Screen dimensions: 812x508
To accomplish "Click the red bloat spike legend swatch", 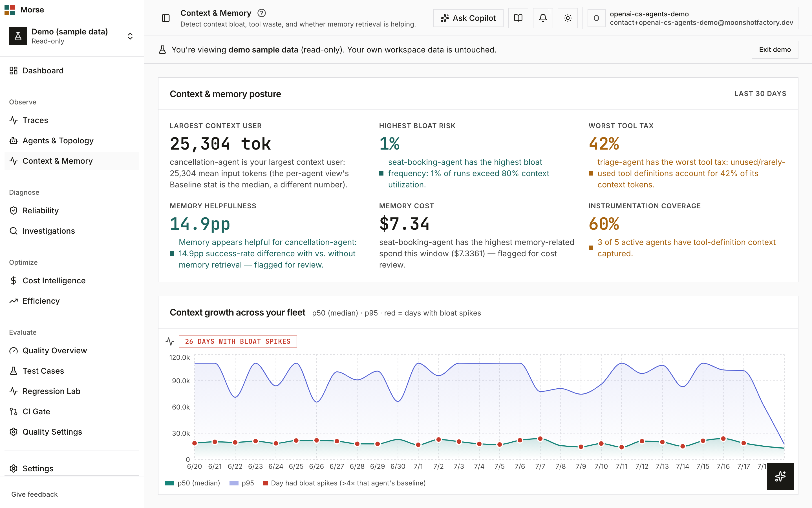I will [x=265, y=483].
